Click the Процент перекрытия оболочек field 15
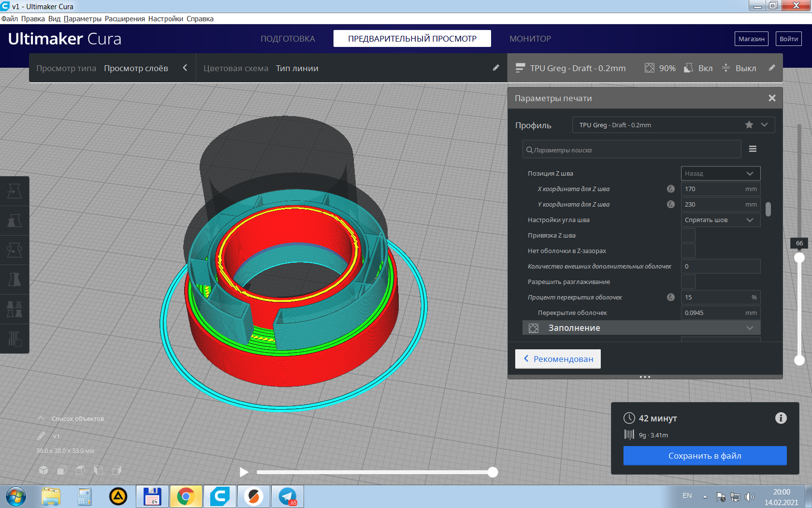Image resolution: width=812 pixels, height=508 pixels. coord(721,297)
